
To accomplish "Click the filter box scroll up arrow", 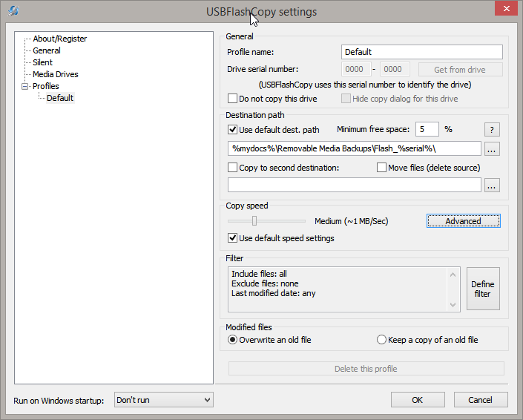I will (453, 275).
